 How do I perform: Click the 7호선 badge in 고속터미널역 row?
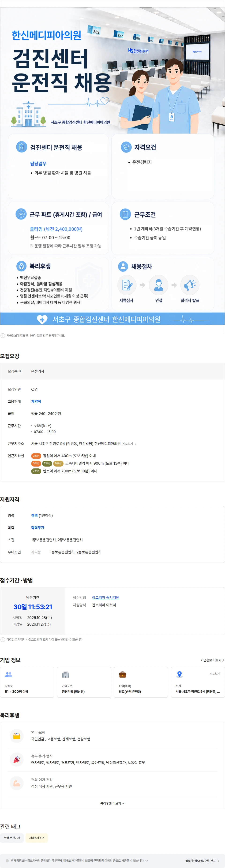[47, 463]
